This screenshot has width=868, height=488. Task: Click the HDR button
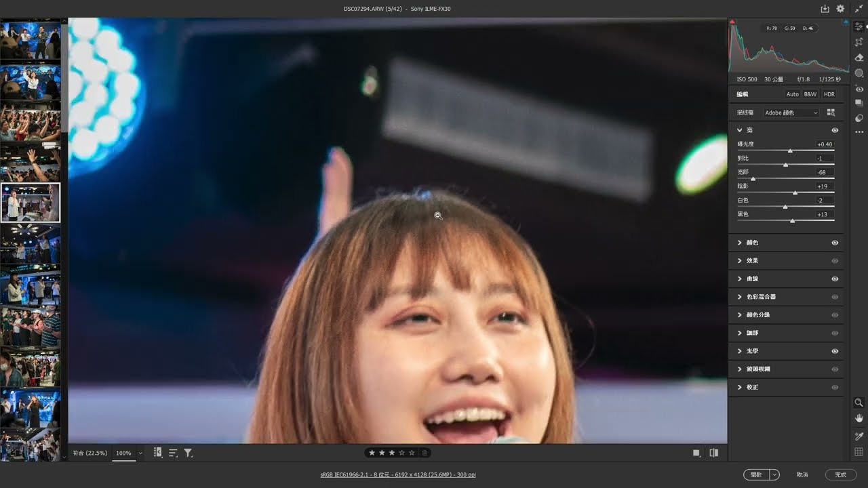coord(829,94)
